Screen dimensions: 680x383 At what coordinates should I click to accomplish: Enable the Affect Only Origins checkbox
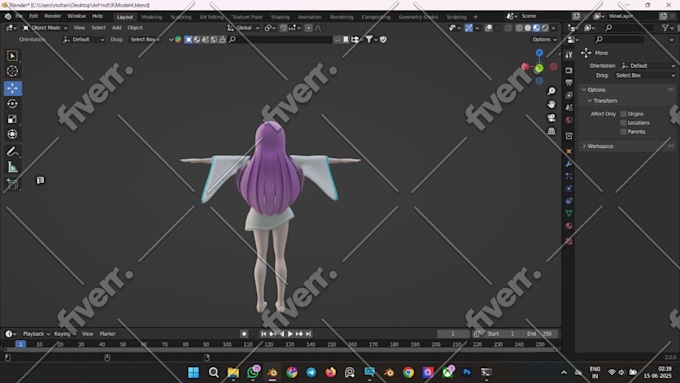[623, 114]
